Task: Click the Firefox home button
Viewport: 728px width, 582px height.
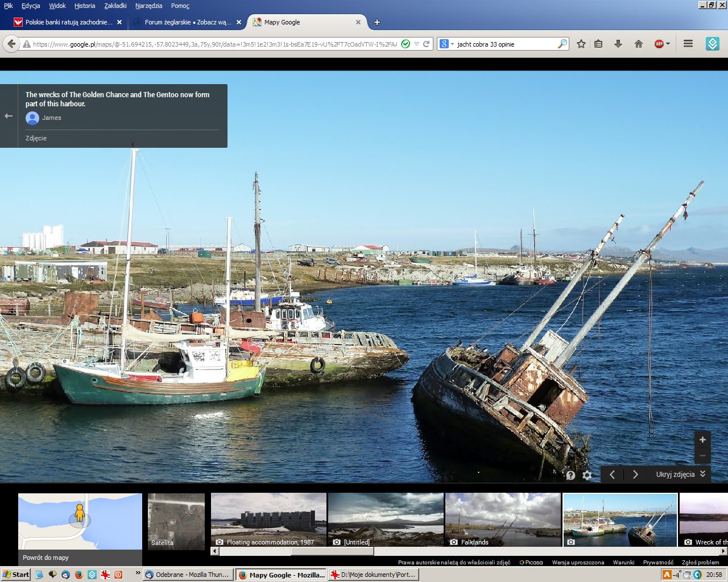Action: coord(638,44)
